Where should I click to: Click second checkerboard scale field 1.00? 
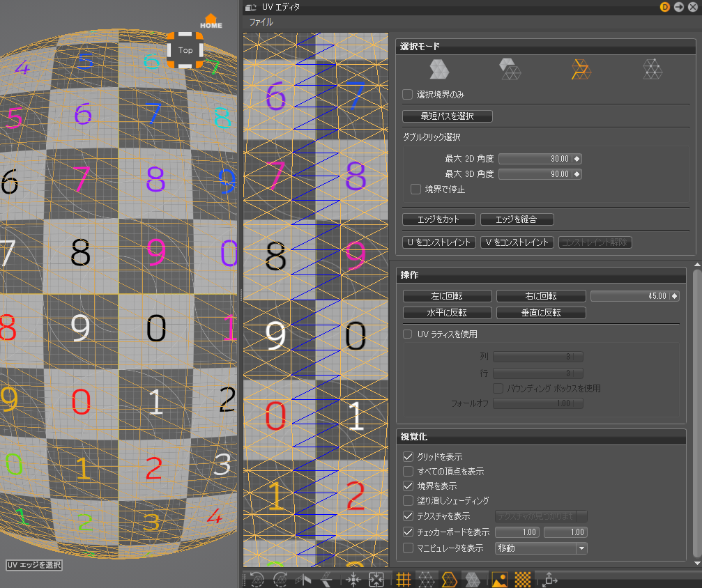(565, 532)
